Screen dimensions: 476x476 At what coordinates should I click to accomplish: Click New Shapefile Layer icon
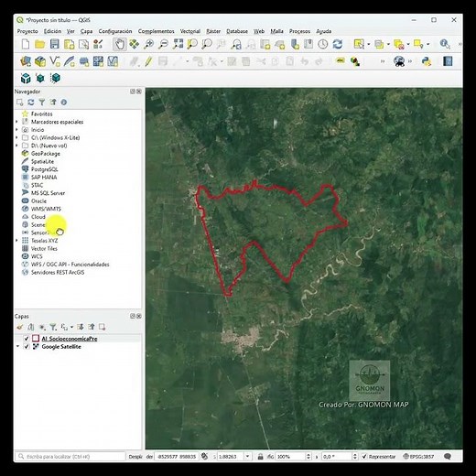click(55, 61)
